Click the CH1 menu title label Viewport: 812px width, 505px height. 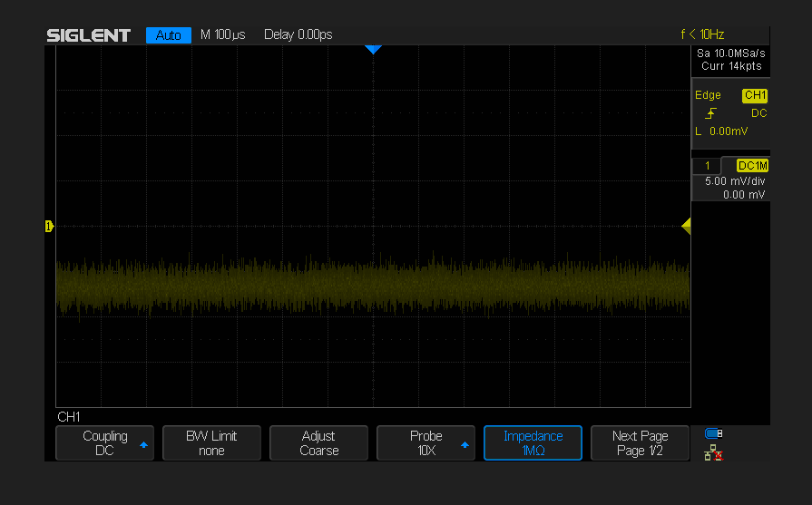[x=69, y=417]
